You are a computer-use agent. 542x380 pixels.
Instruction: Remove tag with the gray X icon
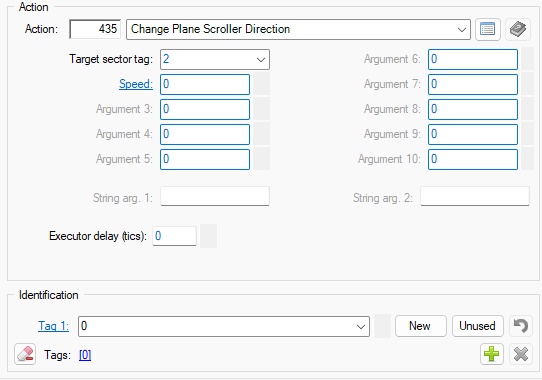pyautogui.click(x=521, y=354)
